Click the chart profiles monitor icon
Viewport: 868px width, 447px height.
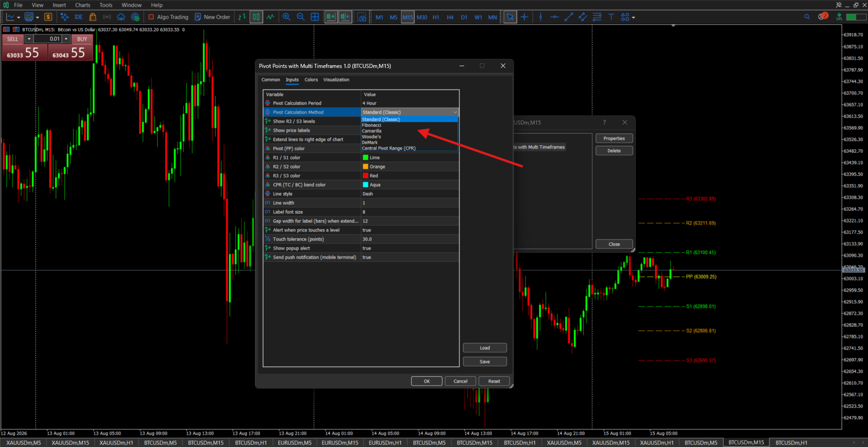click(x=29, y=17)
